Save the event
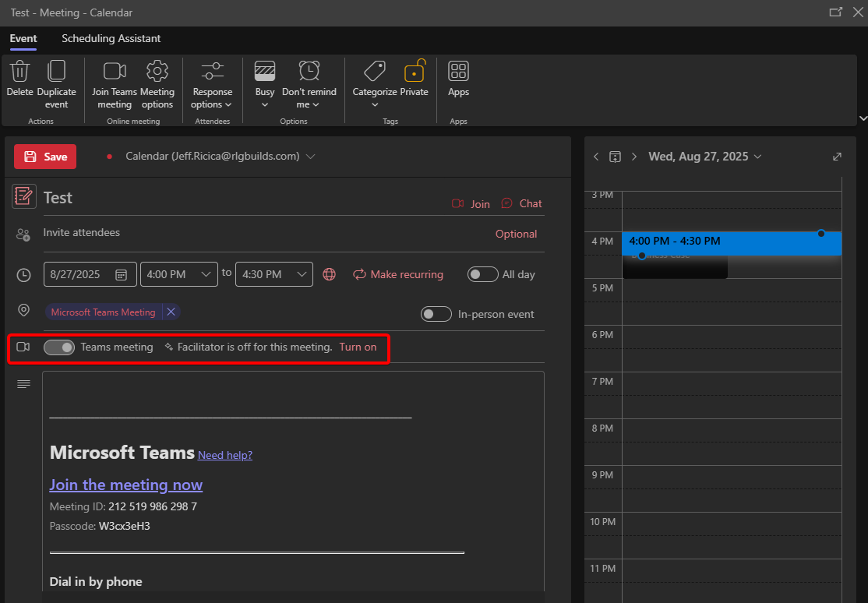Viewport: 868px width, 603px height. (45, 157)
